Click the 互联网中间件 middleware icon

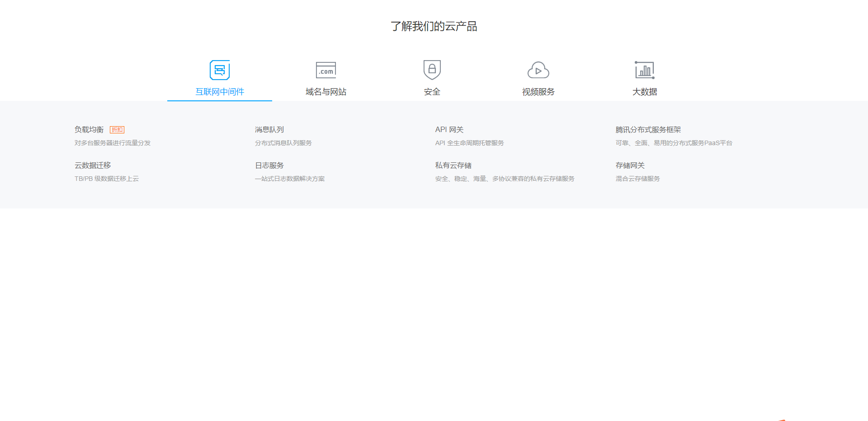220,70
